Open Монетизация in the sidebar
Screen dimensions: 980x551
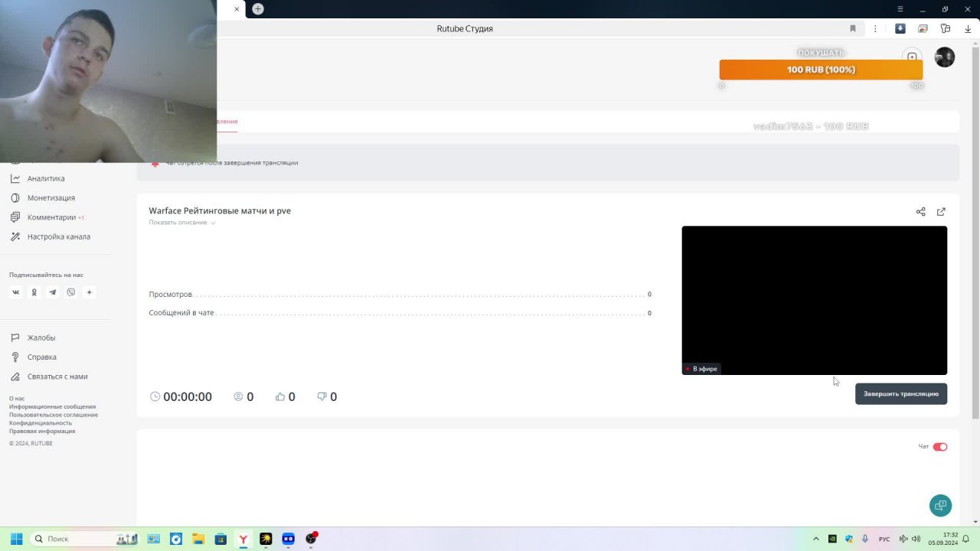click(x=51, y=197)
